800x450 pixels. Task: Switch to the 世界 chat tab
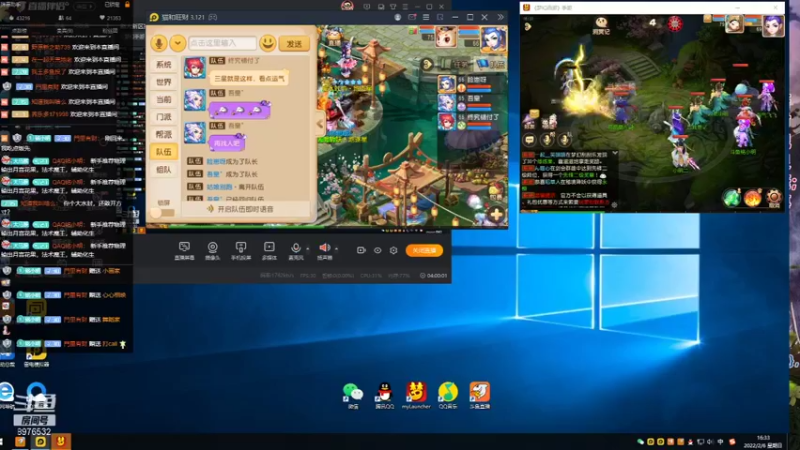[x=164, y=82]
